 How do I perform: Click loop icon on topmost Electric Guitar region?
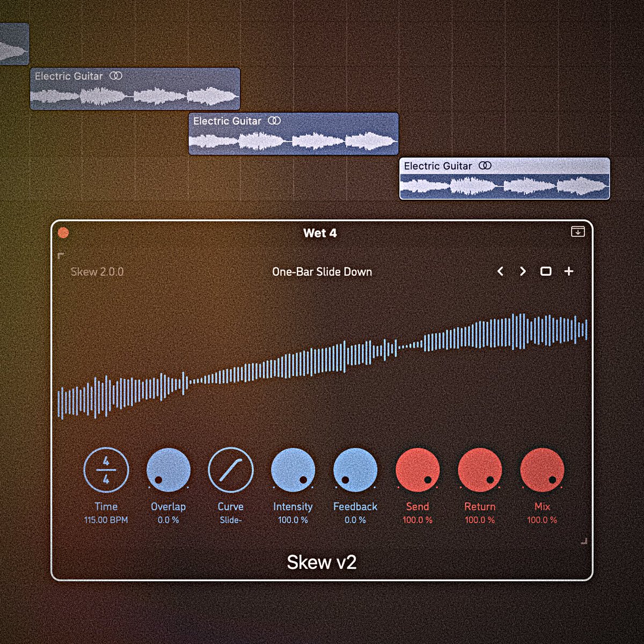click(x=116, y=76)
